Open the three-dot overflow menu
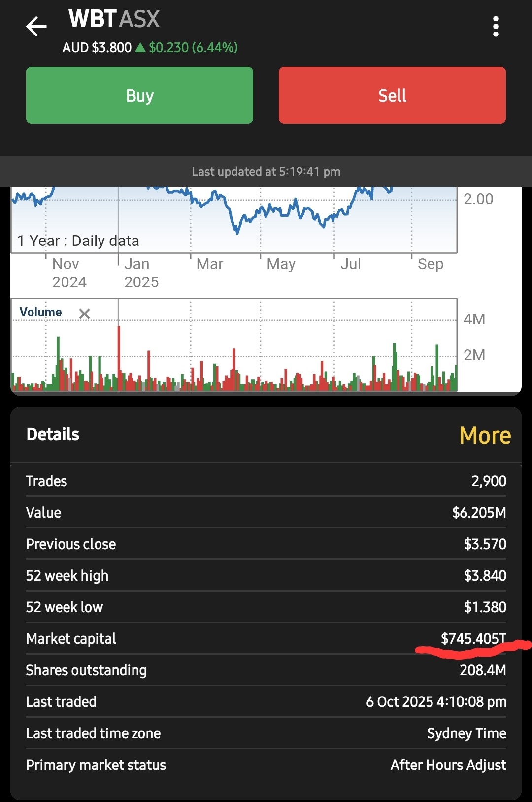 496,27
